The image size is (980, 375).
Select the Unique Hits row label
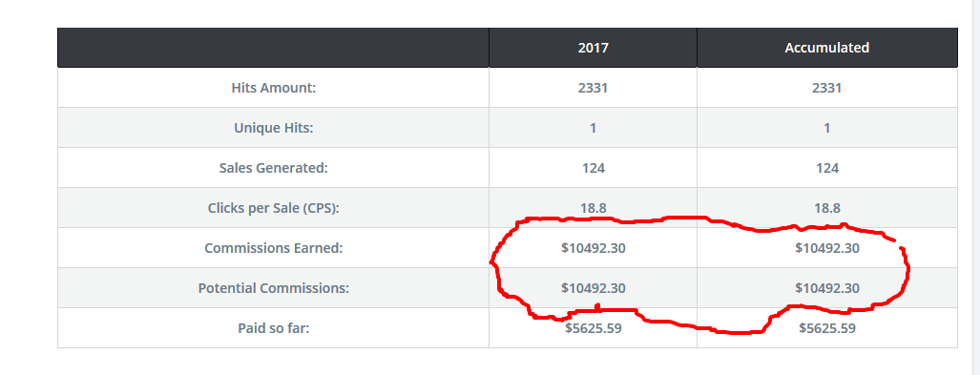[x=274, y=128]
